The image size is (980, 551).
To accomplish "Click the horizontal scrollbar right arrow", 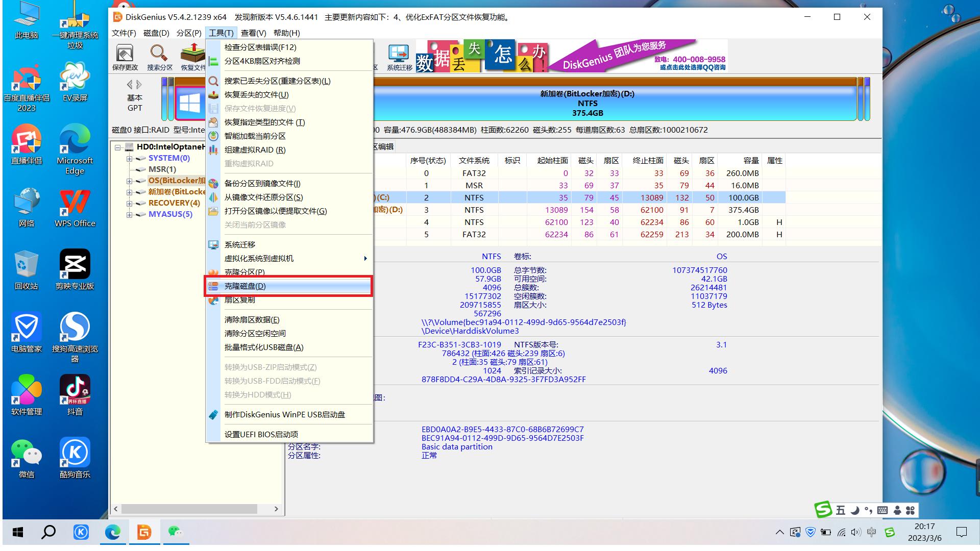I will coord(276,509).
